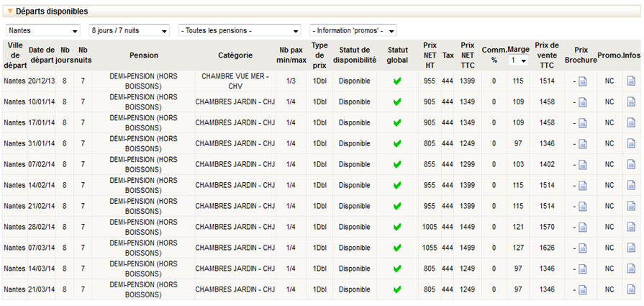Select the 07/02/14 departure date cell

coord(42,165)
